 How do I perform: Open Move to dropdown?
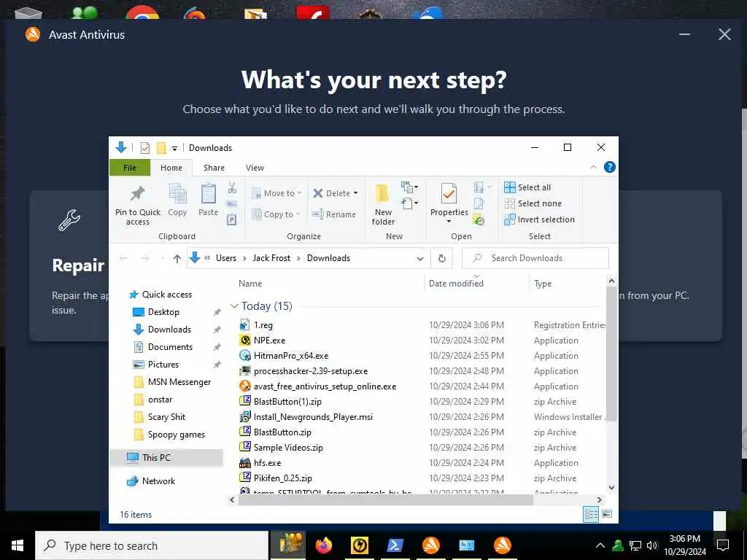pos(276,193)
